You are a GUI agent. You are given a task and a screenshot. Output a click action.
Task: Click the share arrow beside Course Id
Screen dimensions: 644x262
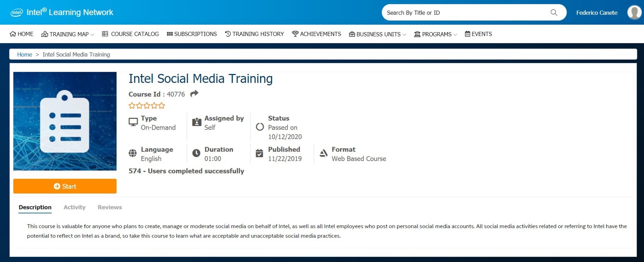coord(194,94)
